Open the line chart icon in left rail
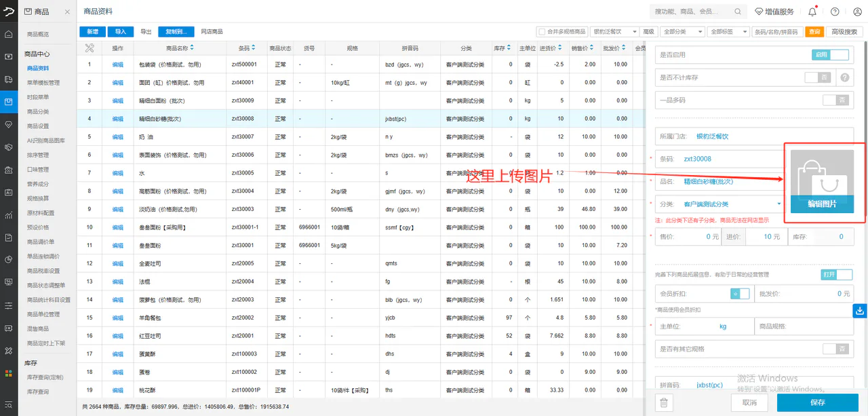This screenshot has height=416, width=868. (8, 216)
